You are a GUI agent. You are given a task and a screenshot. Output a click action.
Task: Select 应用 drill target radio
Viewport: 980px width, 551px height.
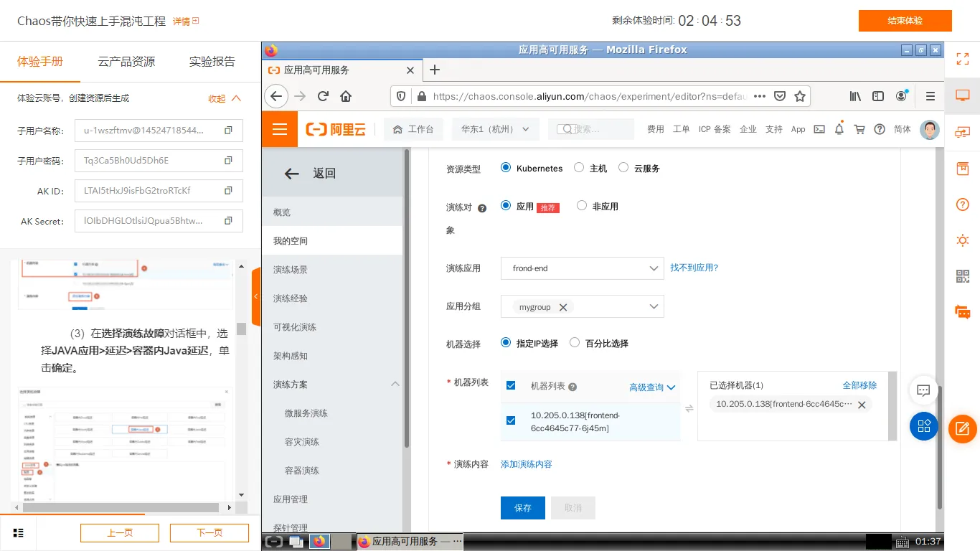506,205
